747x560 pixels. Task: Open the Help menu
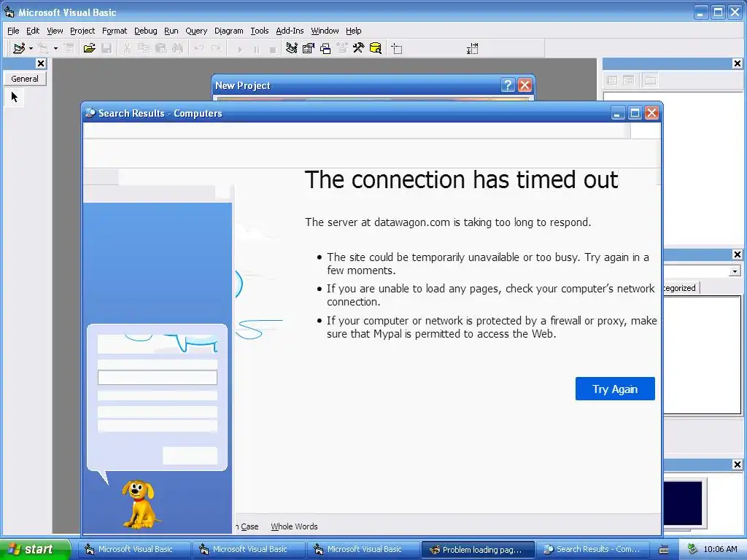tap(354, 31)
